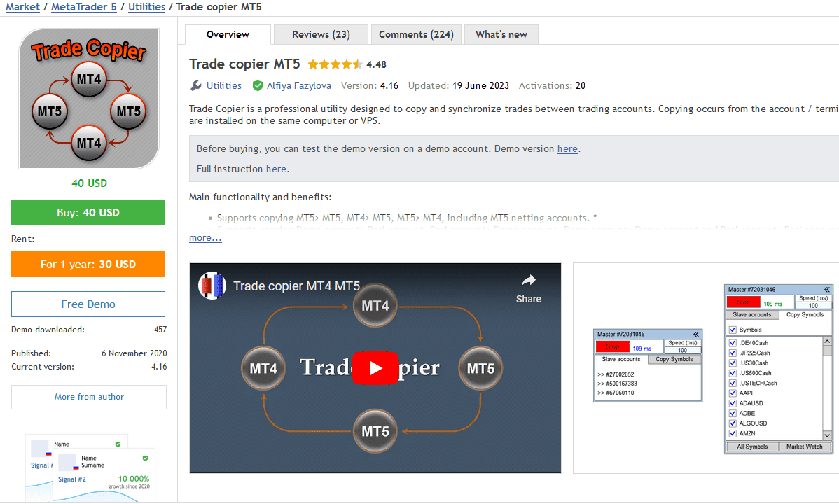Image resolution: width=839 pixels, height=504 pixels.
Task: Click the Free Demo button
Action: tap(88, 304)
